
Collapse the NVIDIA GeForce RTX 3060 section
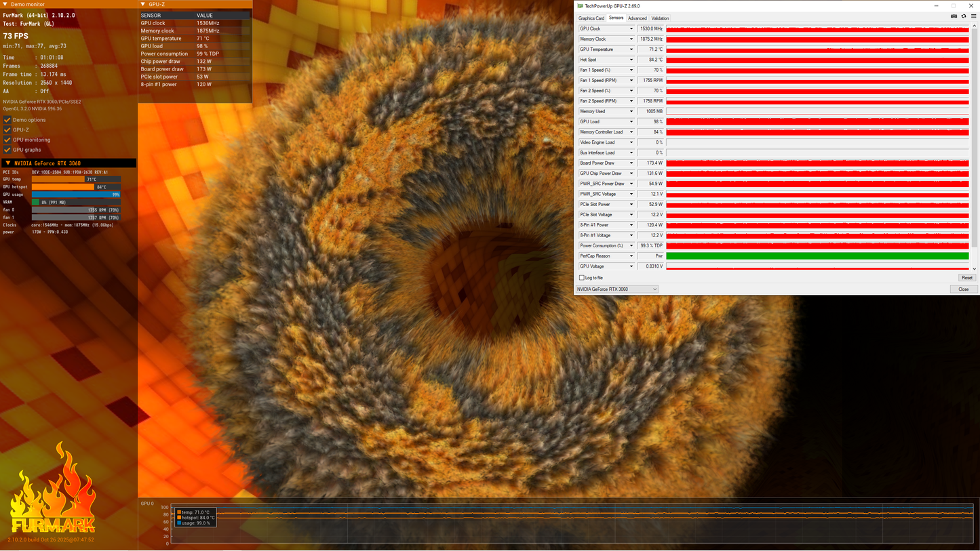pyautogui.click(x=7, y=163)
